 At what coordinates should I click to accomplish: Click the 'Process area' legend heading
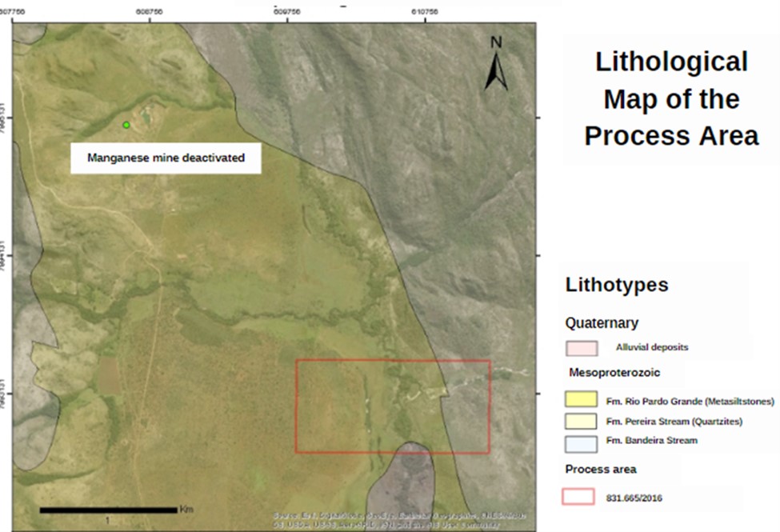coord(601,469)
